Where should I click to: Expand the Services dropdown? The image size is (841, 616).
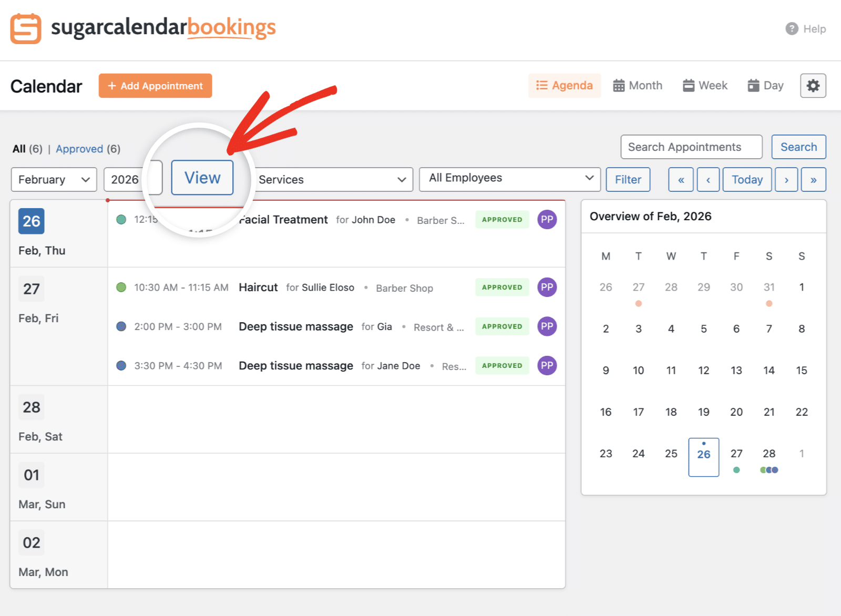point(331,179)
